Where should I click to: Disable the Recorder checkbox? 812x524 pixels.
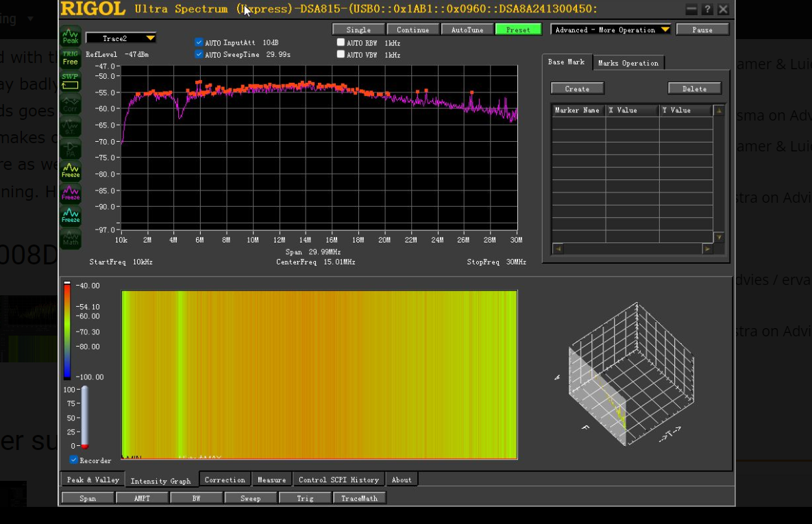[x=74, y=460]
